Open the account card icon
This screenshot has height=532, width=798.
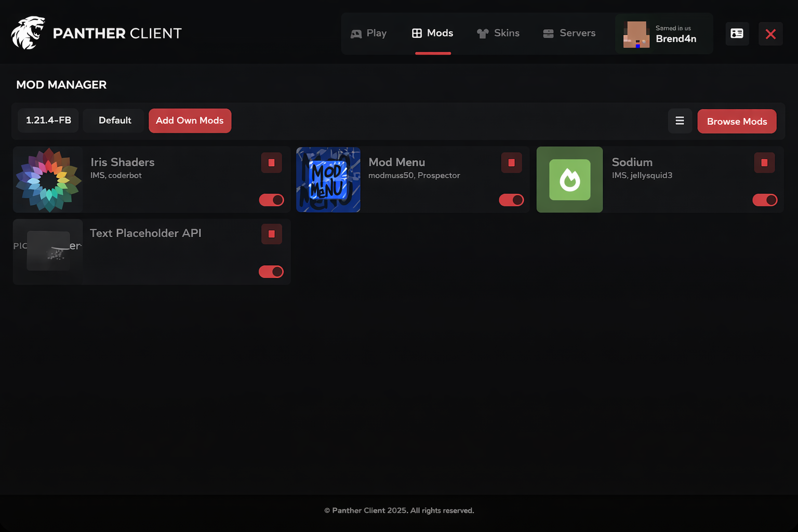[x=737, y=34]
